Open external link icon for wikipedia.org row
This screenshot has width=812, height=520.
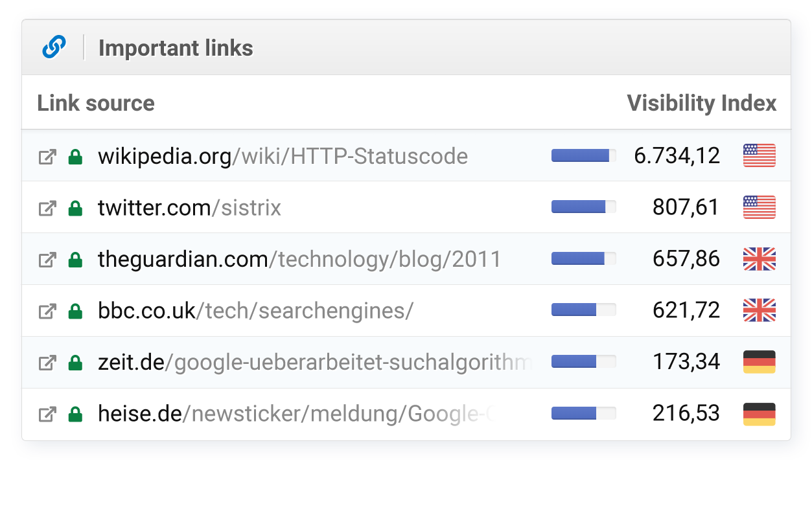tap(47, 157)
